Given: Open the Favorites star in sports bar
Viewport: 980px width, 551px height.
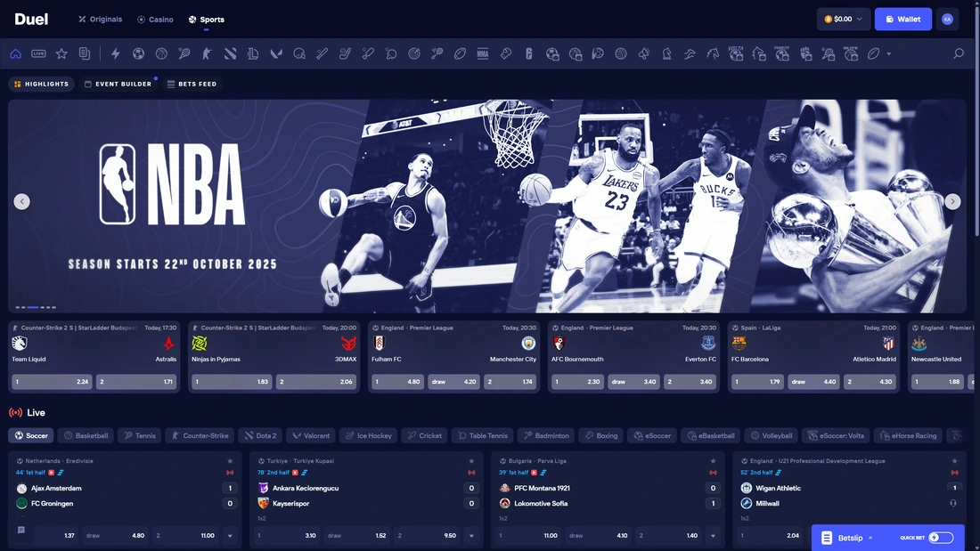Looking at the screenshot, I should click(61, 53).
